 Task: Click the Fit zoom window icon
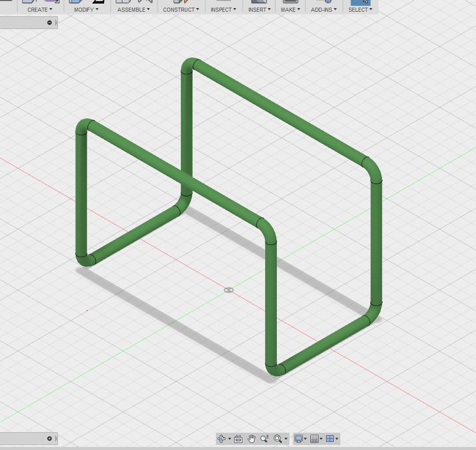coord(278,439)
